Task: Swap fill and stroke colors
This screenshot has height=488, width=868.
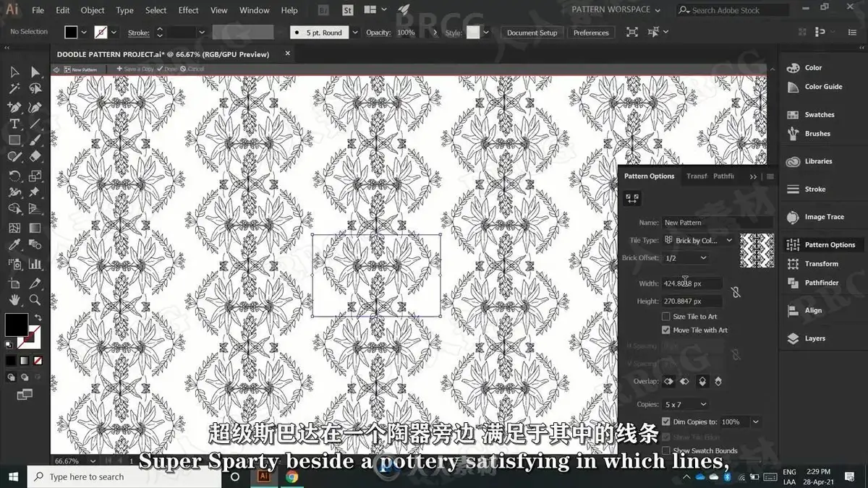Action: (38, 317)
